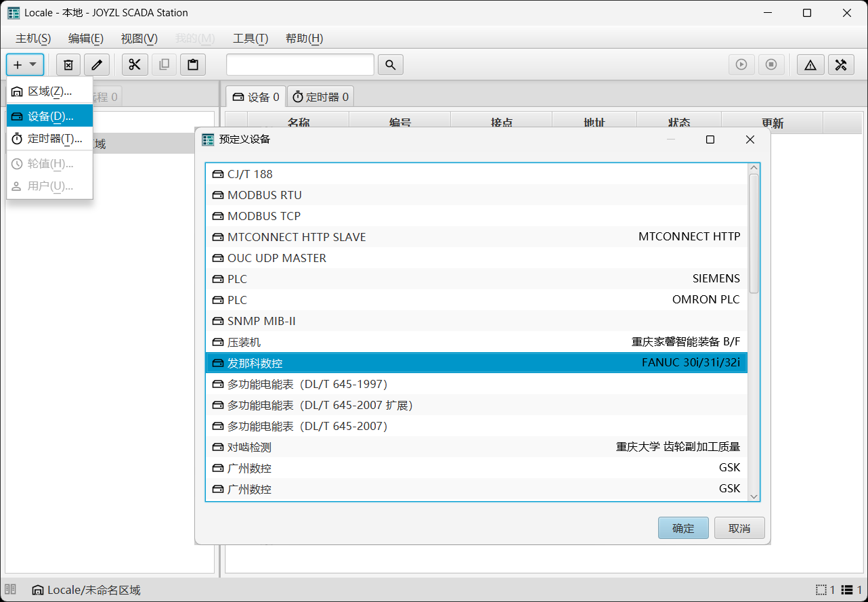Click the device list scrollbar thumb

754,234
